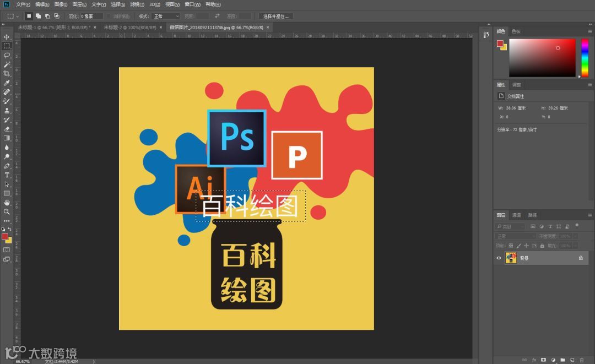This screenshot has width=595, height=364.
Task: Select the Zoom tool
Action: [7, 211]
